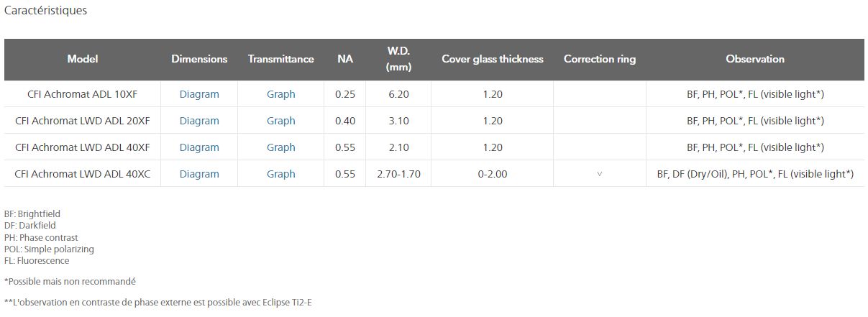Click the CFI Achromat ADL 10XF model cell
The height and width of the screenshot is (317, 868).
click(x=83, y=94)
